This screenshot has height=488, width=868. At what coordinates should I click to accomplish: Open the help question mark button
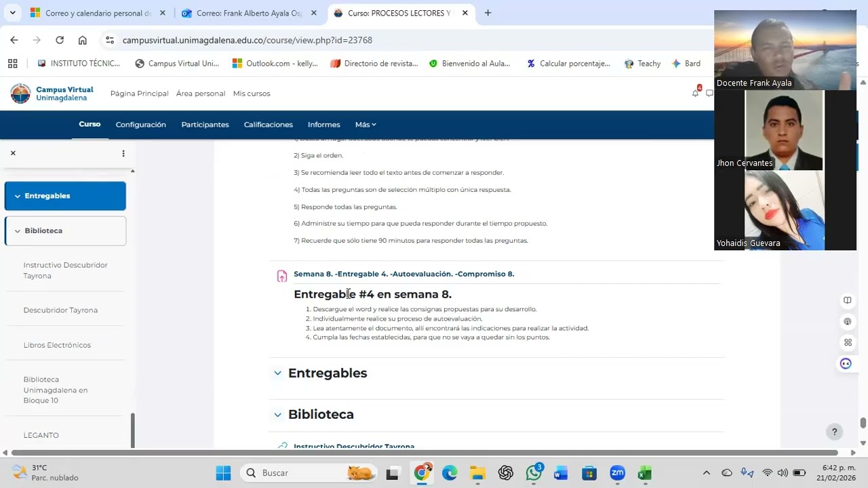pyautogui.click(x=835, y=432)
